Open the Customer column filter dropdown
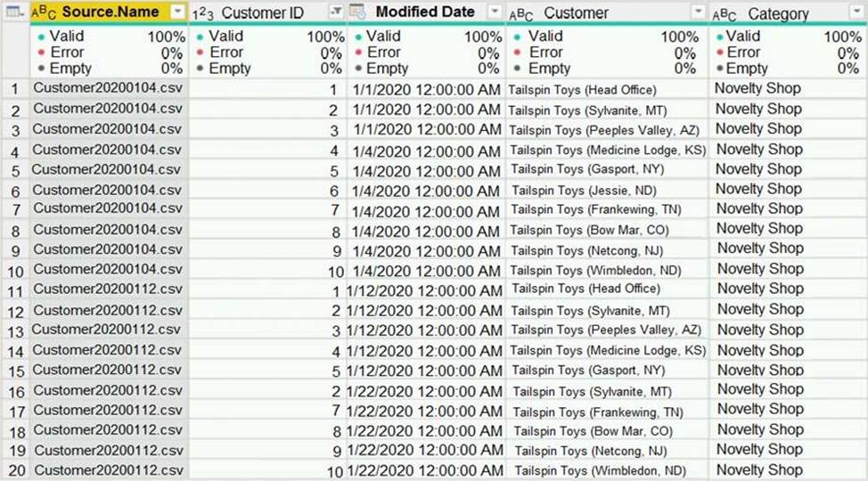This screenshot has height=481, width=868. pyautogui.click(x=698, y=12)
